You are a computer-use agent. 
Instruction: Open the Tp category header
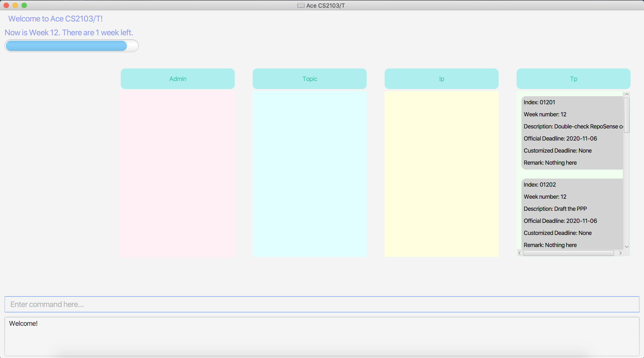click(x=573, y=79)
